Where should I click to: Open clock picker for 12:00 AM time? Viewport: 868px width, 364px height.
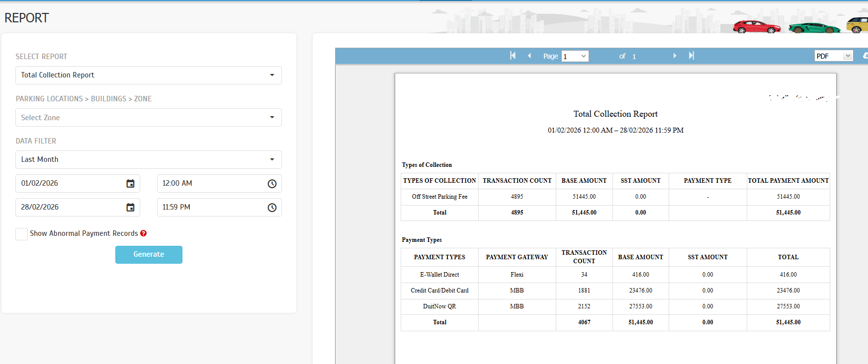pos(272,184)
